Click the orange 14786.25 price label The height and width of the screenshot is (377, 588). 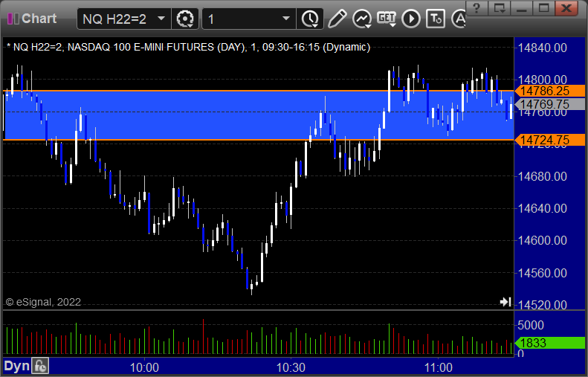point(549,91)
